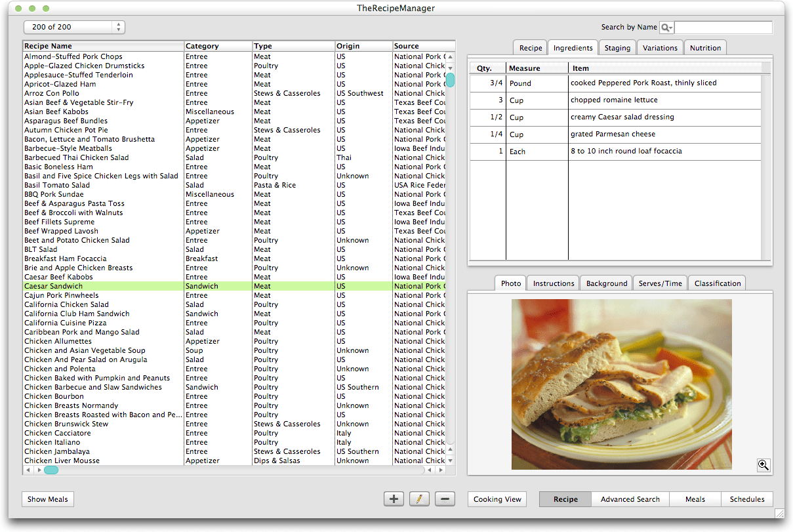Select Barbecued Thai Chicken Salad
Image resolution: width=793 pixels, height=532 pixels.
tap(234, 157)
